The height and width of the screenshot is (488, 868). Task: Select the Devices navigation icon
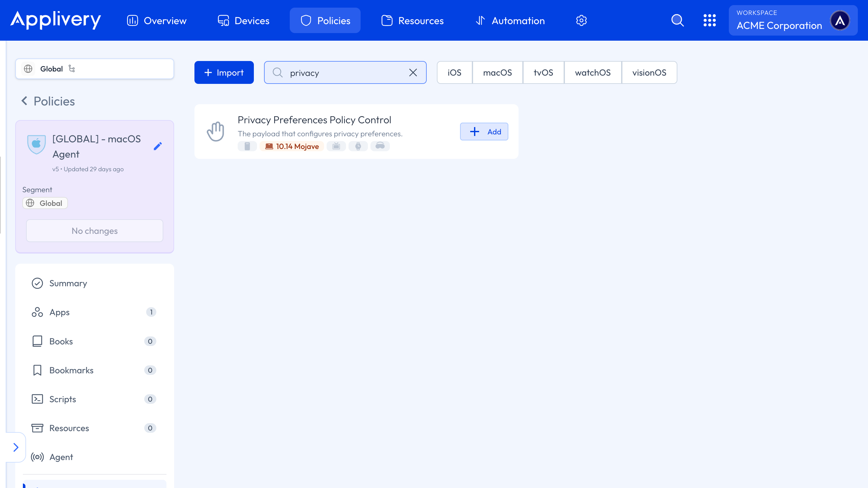[223, 20]
